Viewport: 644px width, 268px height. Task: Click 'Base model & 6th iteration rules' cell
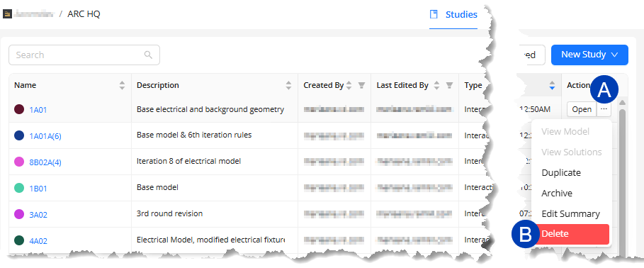coord(194,135)
